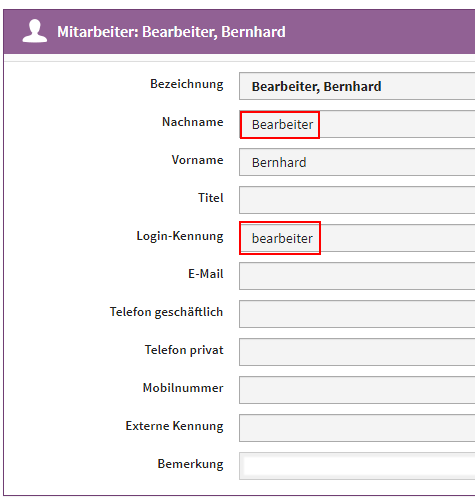475x502 pixels.
Task: Click the Mitarbeiter header title text
Action: [x=171, y=32]
